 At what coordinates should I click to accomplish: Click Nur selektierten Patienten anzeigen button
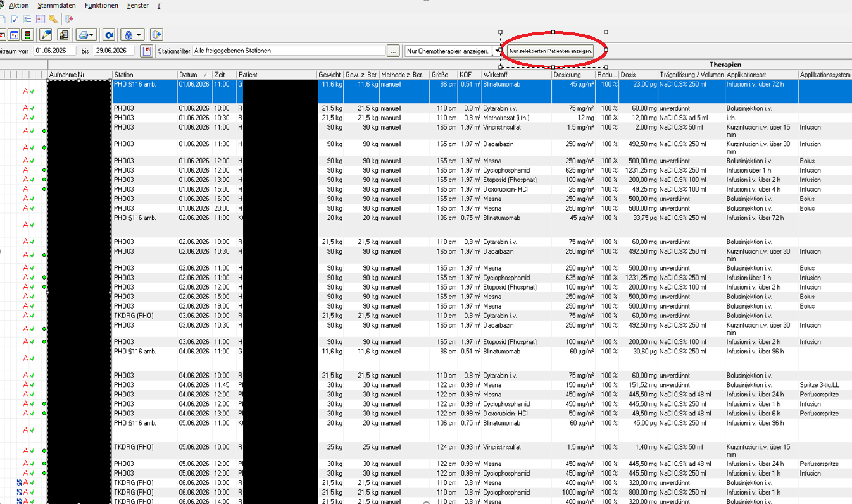[551, 51]
